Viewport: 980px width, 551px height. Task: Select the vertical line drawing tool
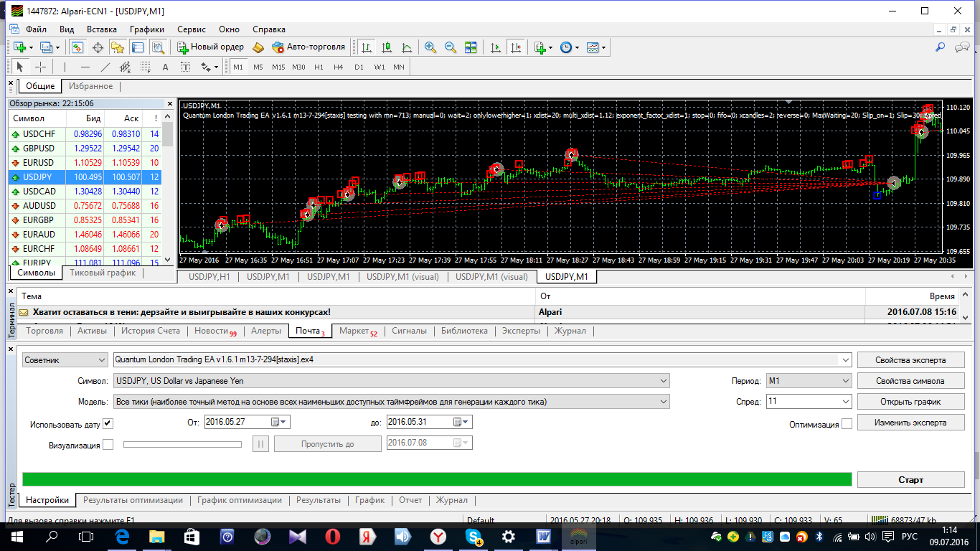click(65, 67)
